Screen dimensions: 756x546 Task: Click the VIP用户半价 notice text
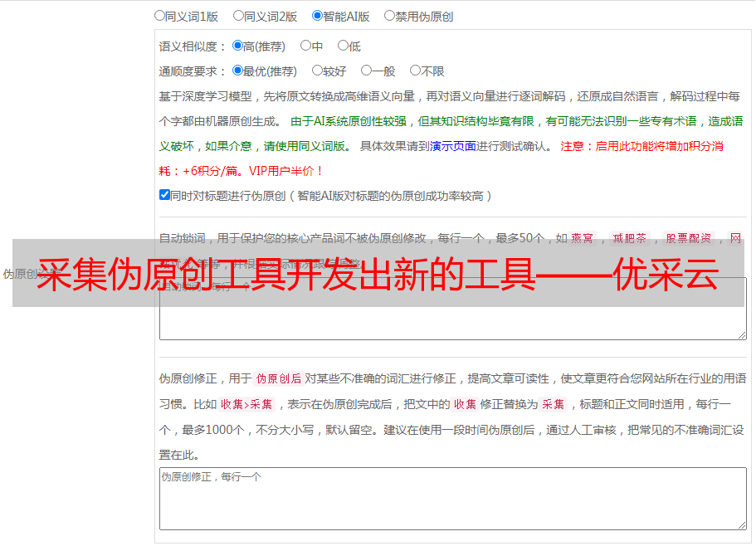[x=285, y=171]
